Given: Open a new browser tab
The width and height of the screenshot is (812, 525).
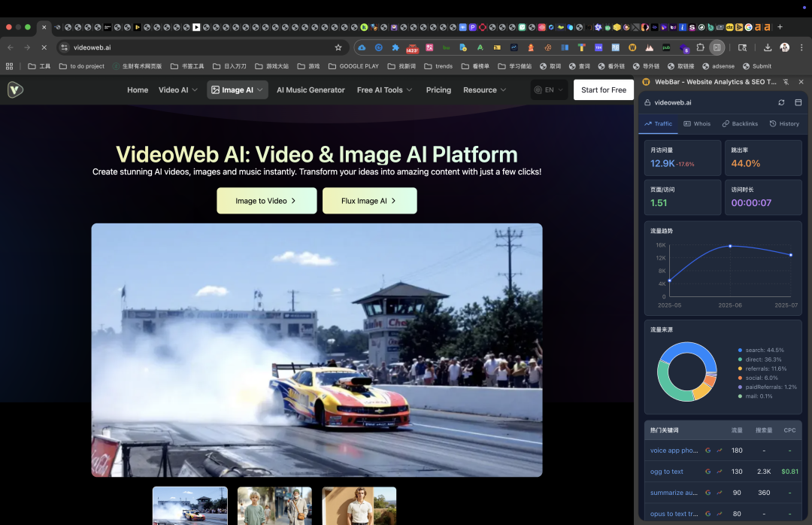Looking at the screenshot, I should (x=780, y=27).
